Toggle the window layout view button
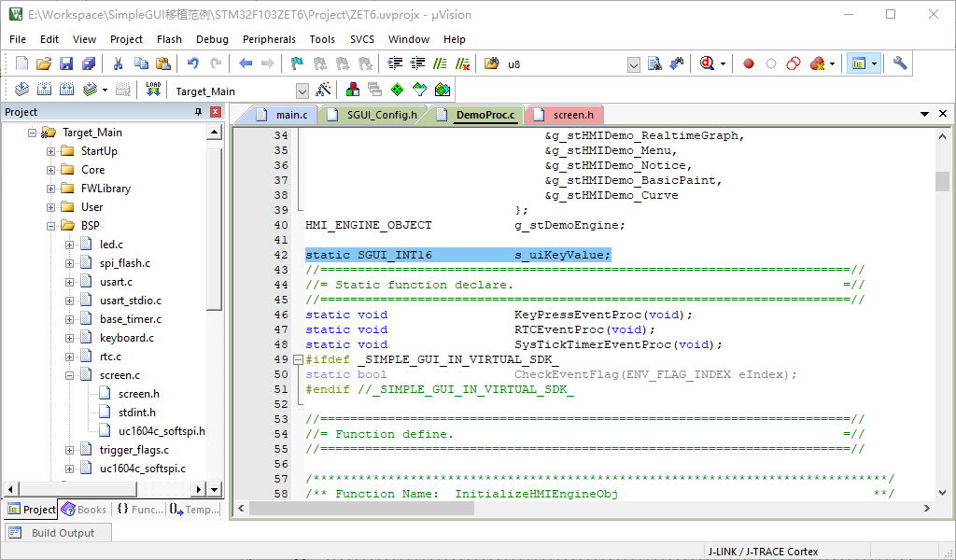This screenshot has width=956, height=560. coord(859,63)
